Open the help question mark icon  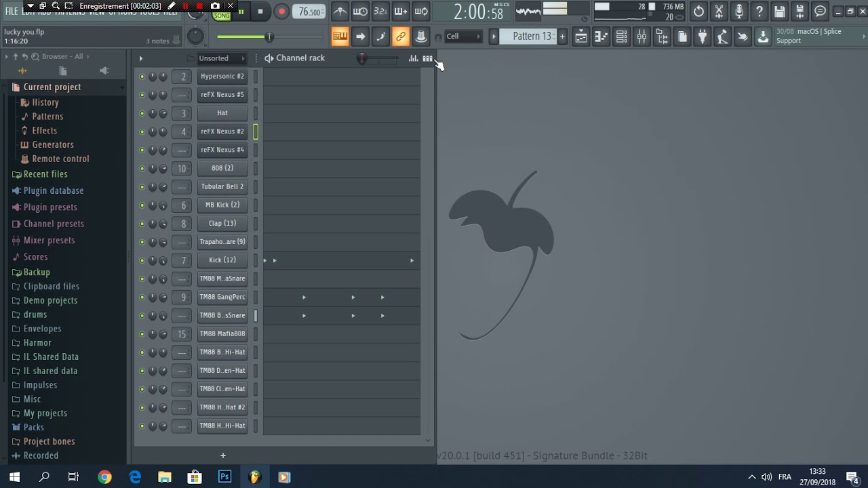[759, 12]
